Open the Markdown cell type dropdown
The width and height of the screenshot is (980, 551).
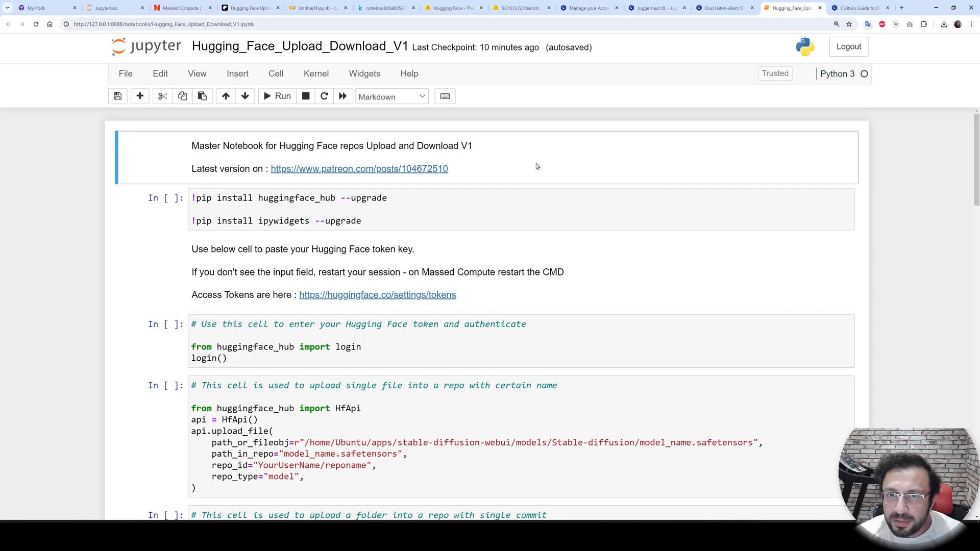(391, 97)
